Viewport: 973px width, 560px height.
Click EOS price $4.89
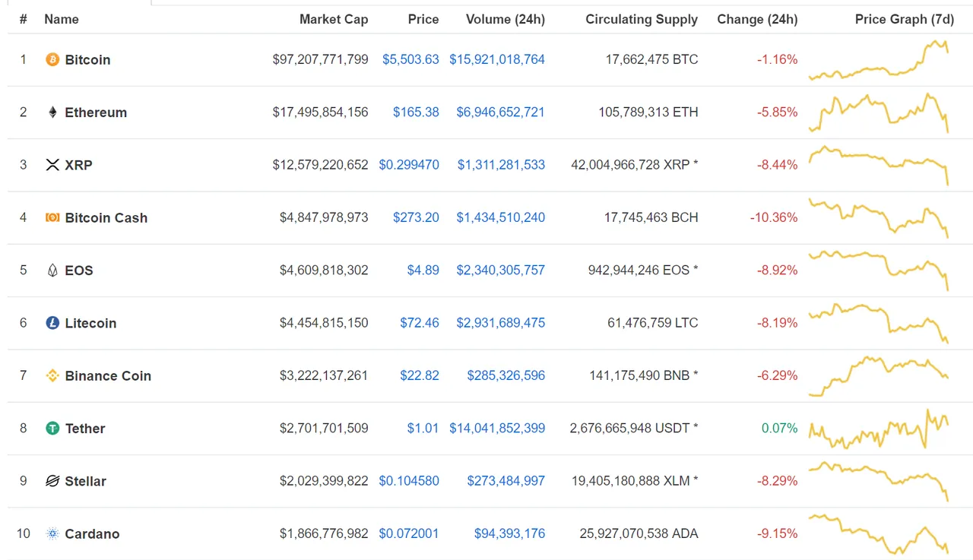(423, 270)
